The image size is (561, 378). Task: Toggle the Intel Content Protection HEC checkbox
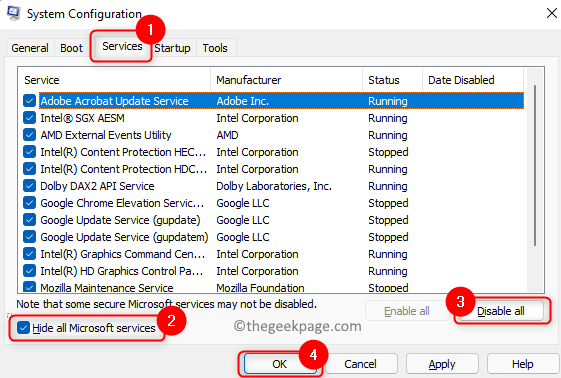pyautogui.click(x=29, y=152)
